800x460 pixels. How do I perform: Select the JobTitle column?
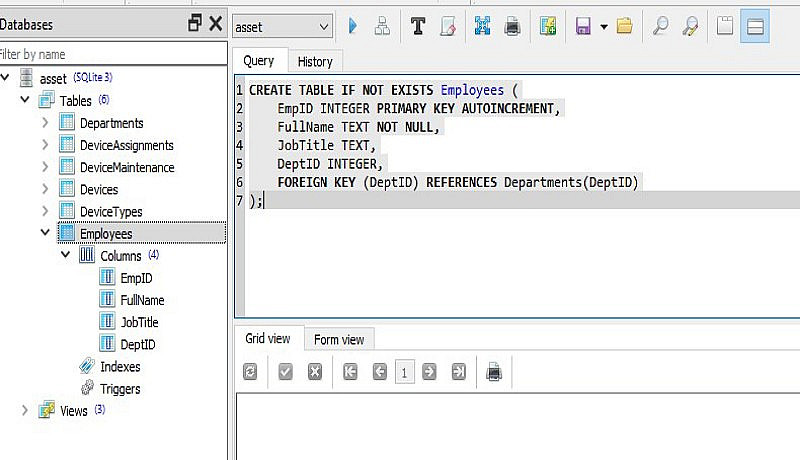click(139, 322)
